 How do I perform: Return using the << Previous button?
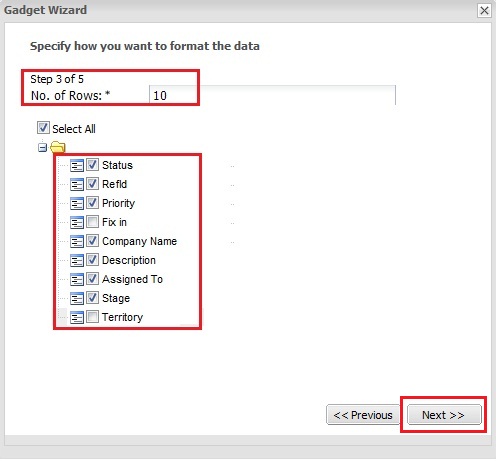(x=363, y=415)
